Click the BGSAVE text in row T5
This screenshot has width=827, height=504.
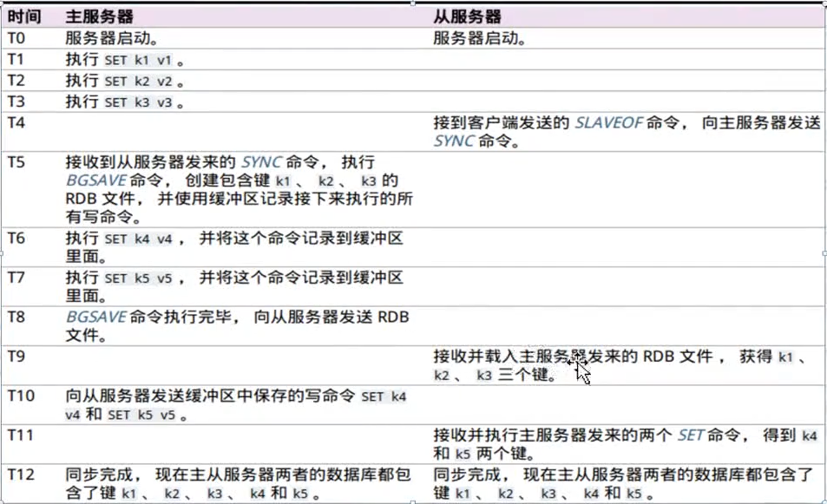[96, 180]
